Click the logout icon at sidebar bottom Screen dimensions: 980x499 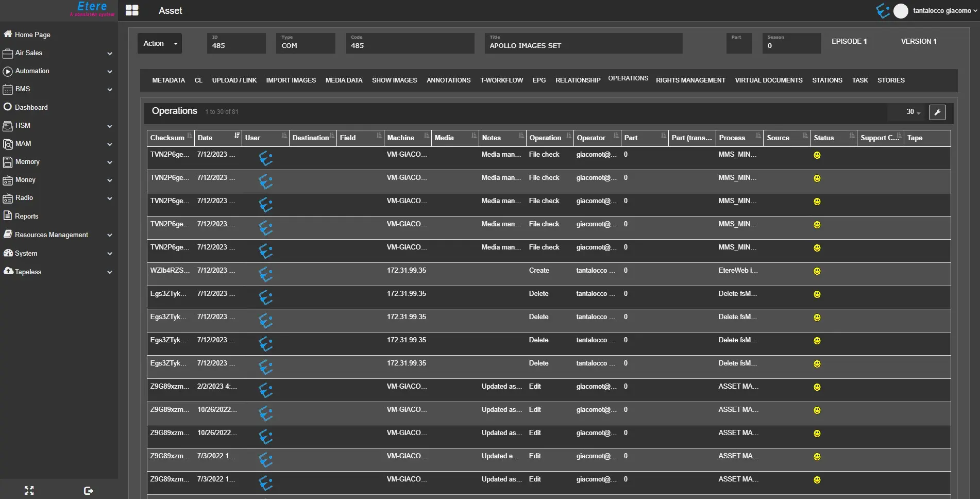[x=88, y=490]
